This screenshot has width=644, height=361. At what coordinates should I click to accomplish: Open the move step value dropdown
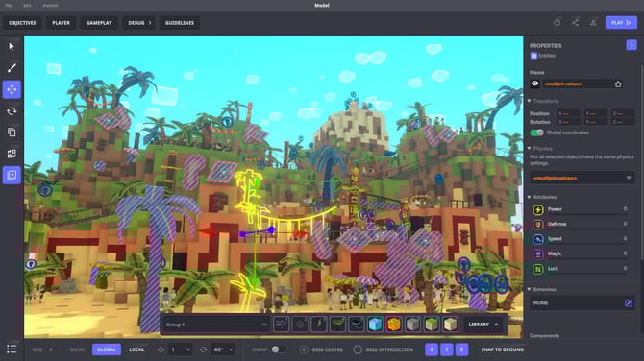click(181, 349)
